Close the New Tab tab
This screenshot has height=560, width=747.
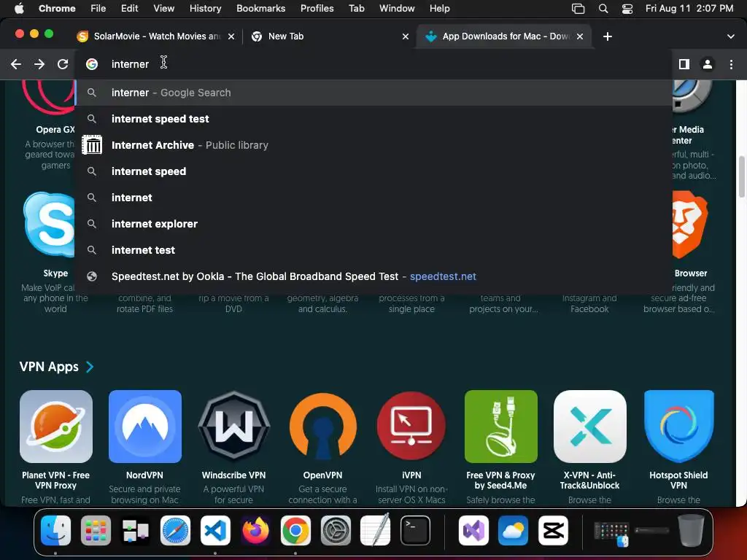coord(405,36)
